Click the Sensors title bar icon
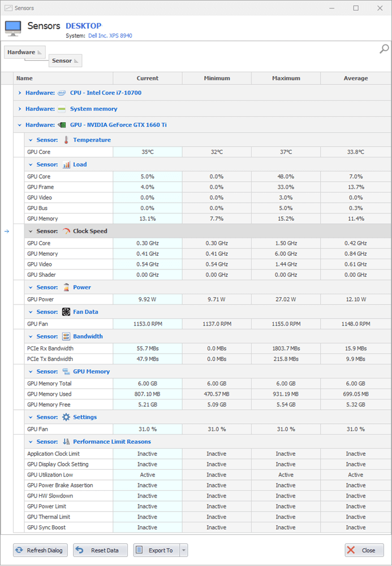The width and height of the screenshot is (392, 566). pos(8,8)
